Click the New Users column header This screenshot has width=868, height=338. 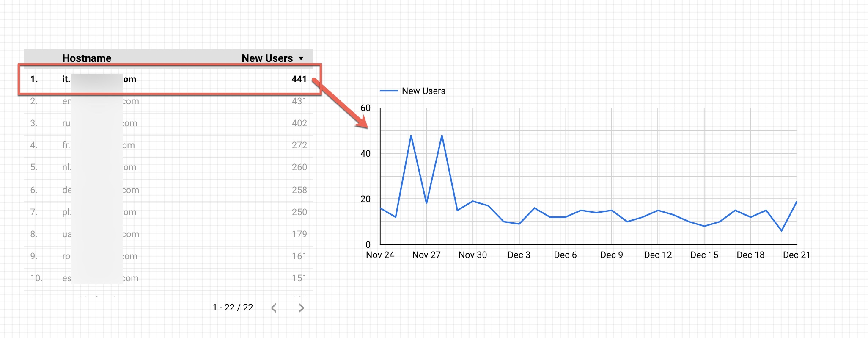click(x=267, y=58)
